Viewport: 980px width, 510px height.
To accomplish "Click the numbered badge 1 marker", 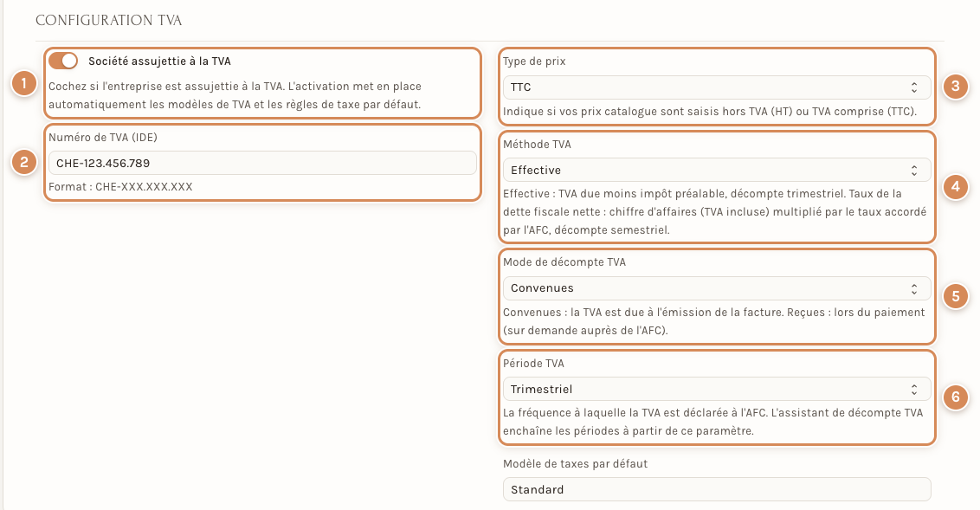I will [x=23, y=83].
